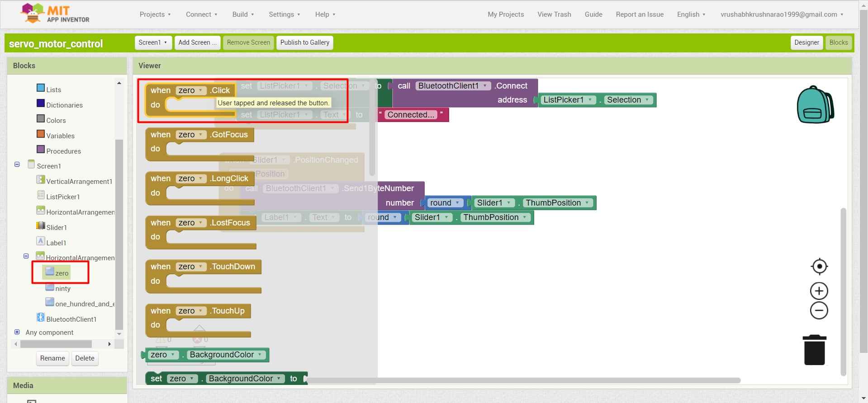The image size is (868, 403).
Task: Open the round math operation dropdown
Action: pos(445,203)
